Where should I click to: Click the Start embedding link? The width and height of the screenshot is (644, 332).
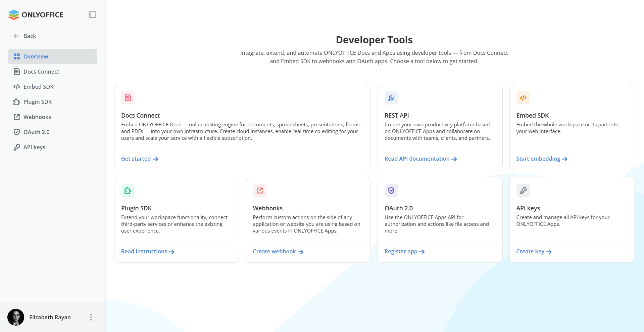542,159
